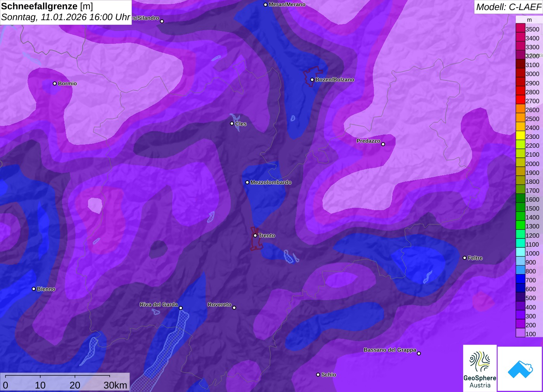Click the Riva del Garda marker
Screen dimensions: 543x392
(181, 308)
